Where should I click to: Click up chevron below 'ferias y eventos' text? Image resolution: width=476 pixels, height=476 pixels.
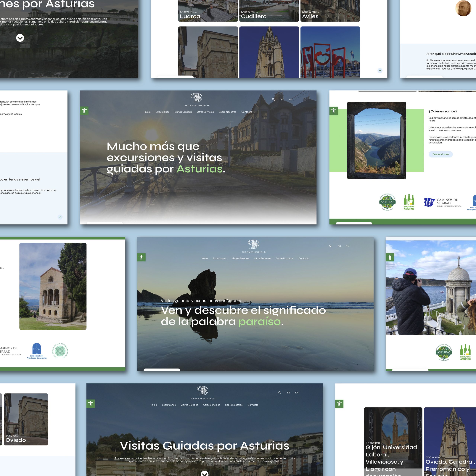click(60, 217)
